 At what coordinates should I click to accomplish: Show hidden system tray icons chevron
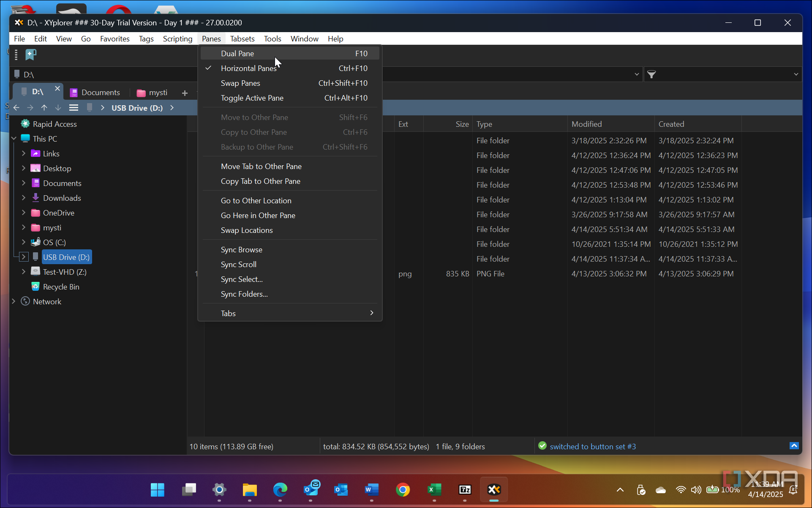click(620, 490)
